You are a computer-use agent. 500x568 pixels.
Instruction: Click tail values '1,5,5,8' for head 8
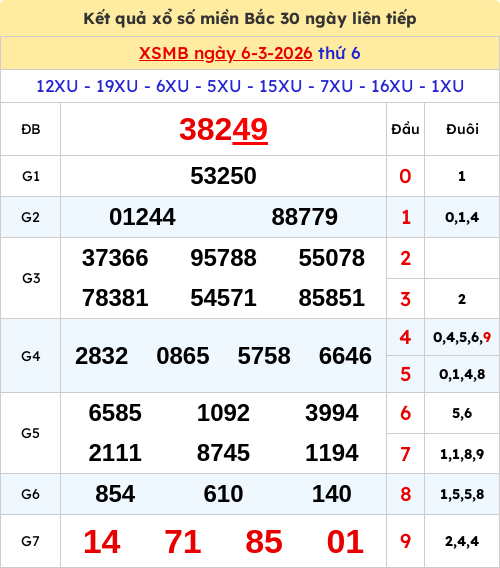click(x=462, y=494)
